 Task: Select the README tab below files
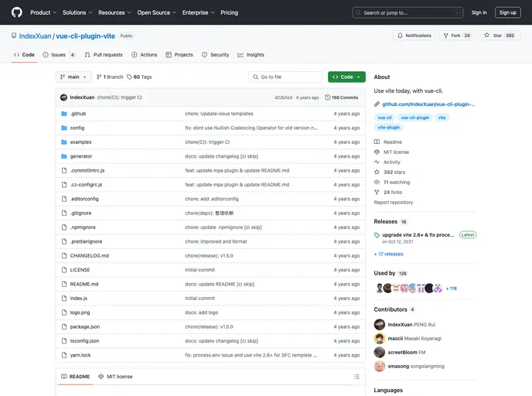pos(75,377)
